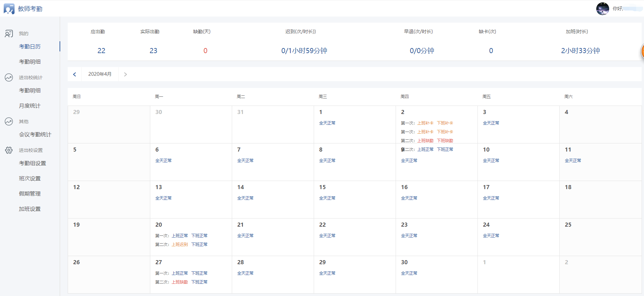644x296 pixels.
Task: Select the April 15 calendar cell
Action: pos(355,200)
